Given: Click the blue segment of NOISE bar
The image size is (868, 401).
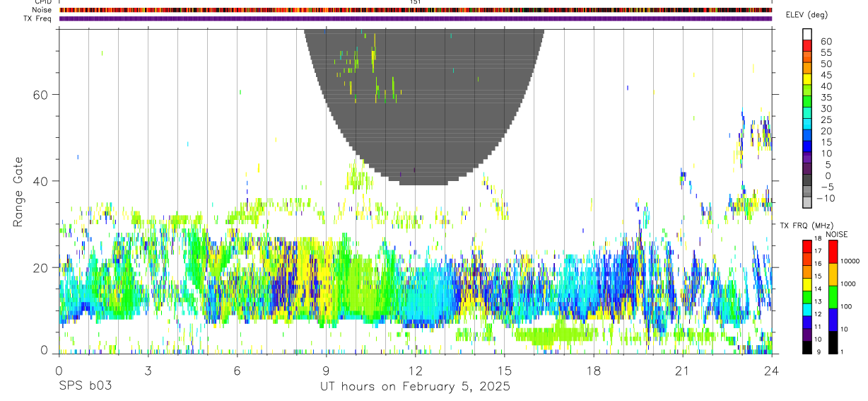Looking at the screenshot, I should point(833,319).
